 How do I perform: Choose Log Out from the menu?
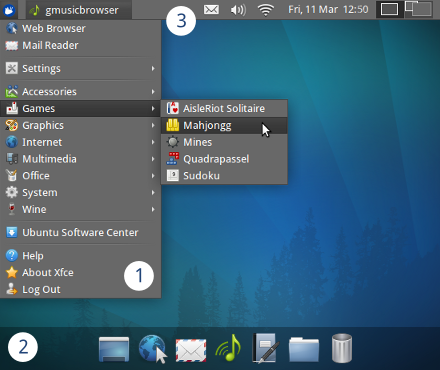pyautogui.click(x=81, y=289)
